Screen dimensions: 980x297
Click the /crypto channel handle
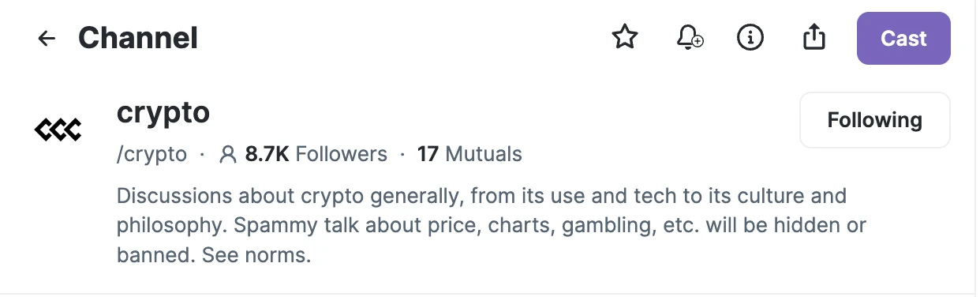pos(151,154)
